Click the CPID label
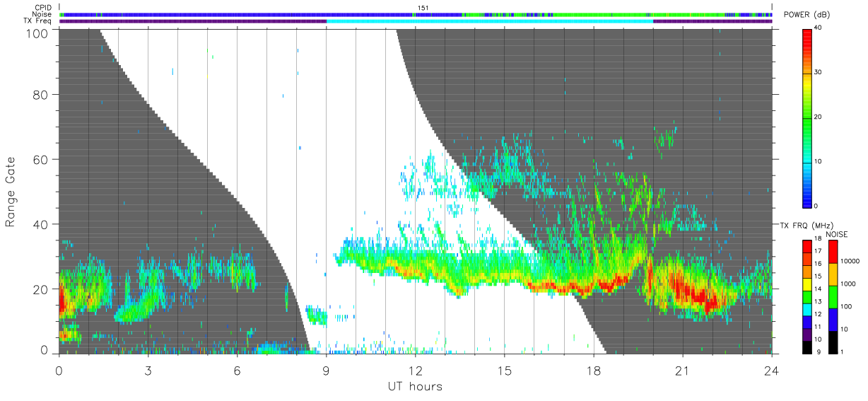The image size is (868, 401). (42, 8)
